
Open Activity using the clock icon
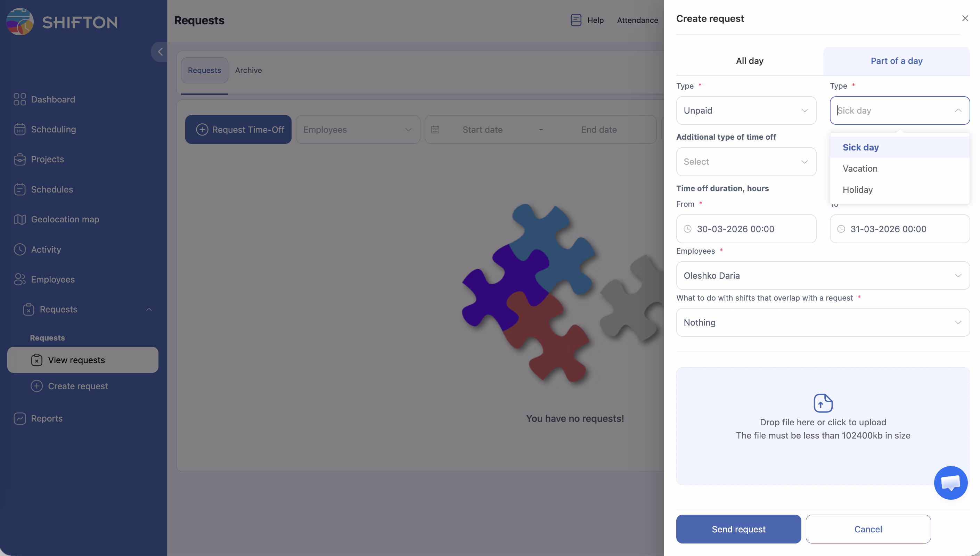pos(19,250)
